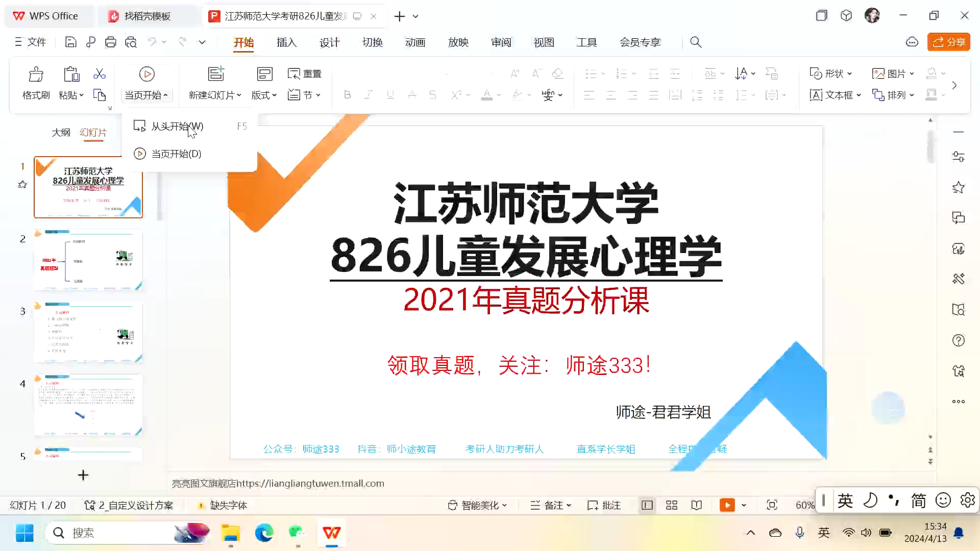Click the right sidebar more options dots
This screenshot has height=551, width=980.
click(x=958, y=402)
